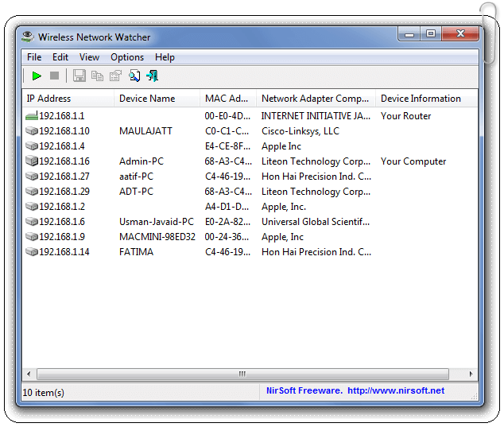Viewport: 504px width, 427px height.
Task: Click the exit door toolbar icon
Action: tap(152, 76)
